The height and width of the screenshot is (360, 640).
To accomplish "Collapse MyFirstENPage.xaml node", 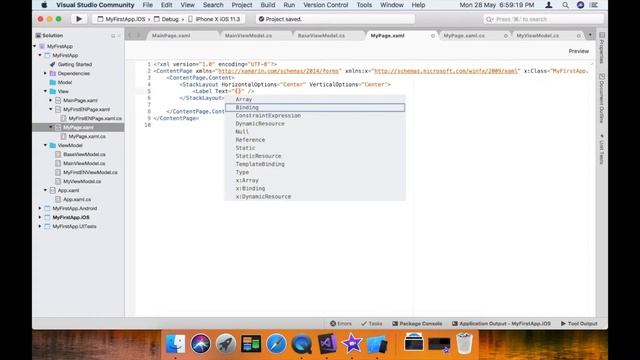I will (x=51, y=109).
